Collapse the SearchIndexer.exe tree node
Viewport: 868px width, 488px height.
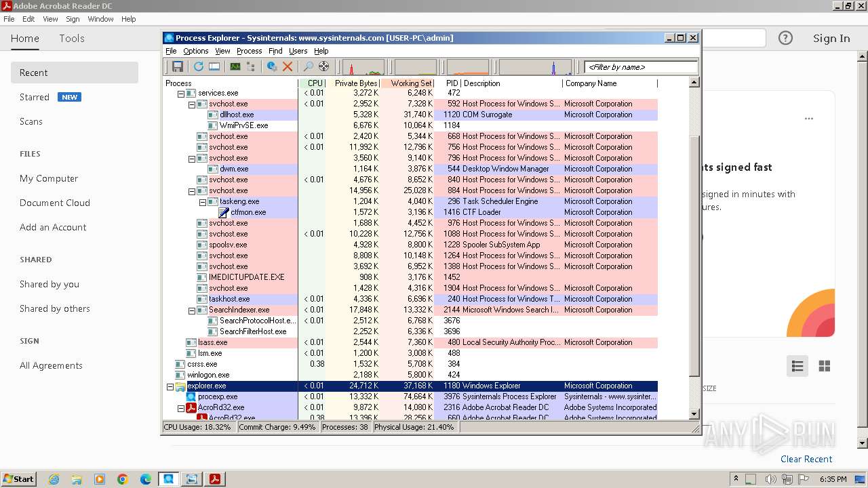pos(192,310)
